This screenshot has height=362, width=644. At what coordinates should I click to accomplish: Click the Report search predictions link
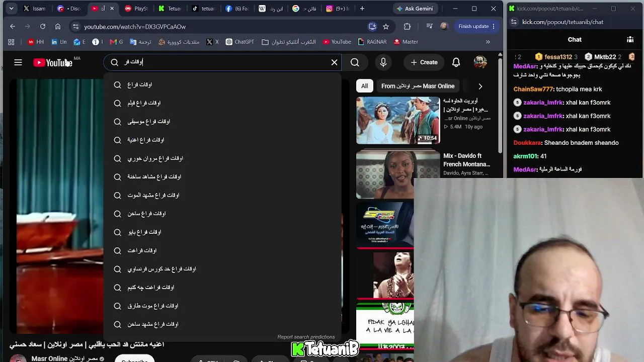[x=306, y=337]
